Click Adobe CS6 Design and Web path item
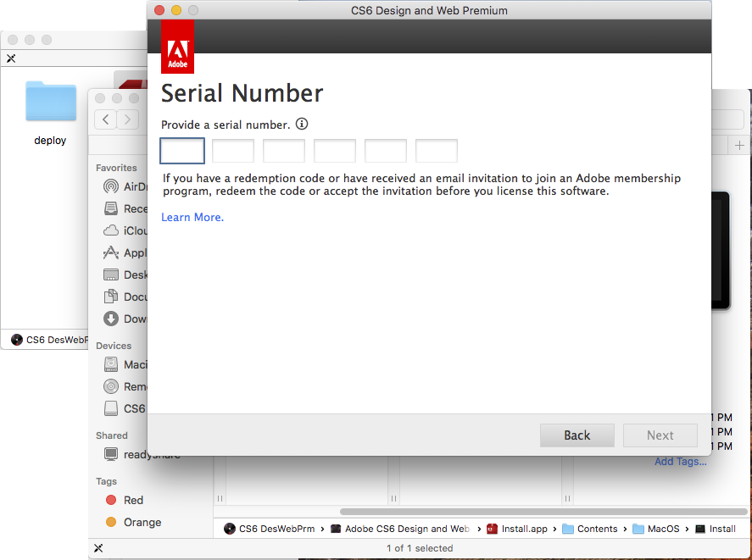This screenshot has height=560, width=752. tap(400, 529)
